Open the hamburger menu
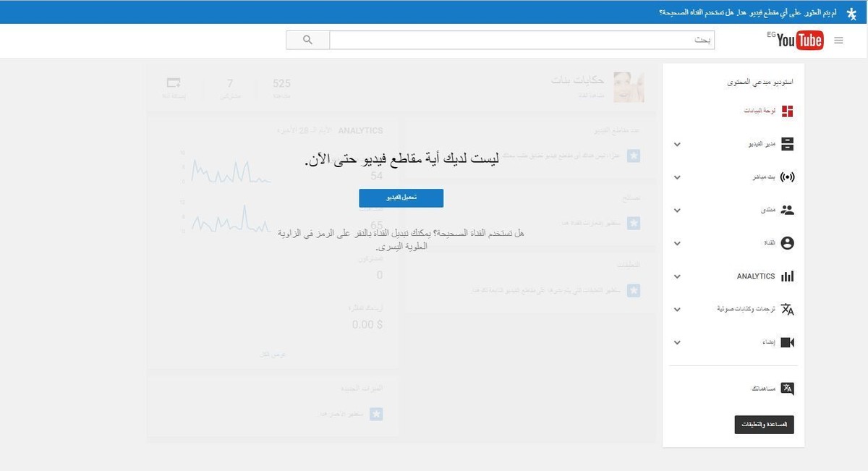Screen dimensions: 868x471 tap(838, 41)
